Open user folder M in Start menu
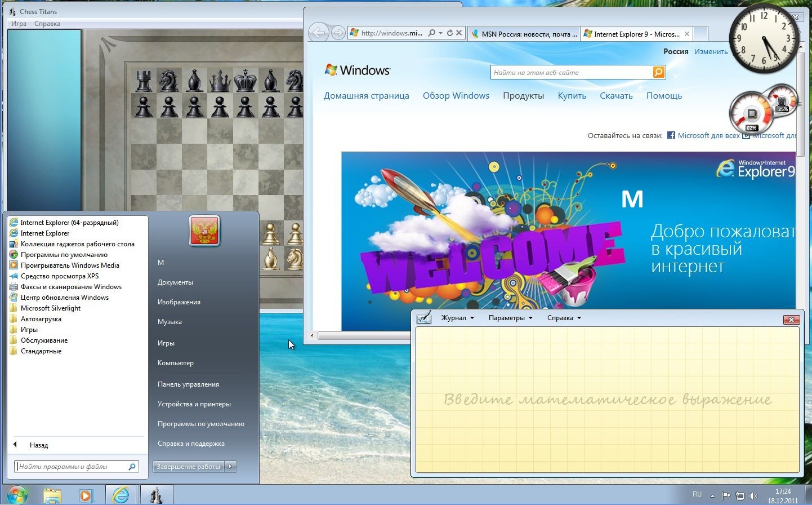This screenshot has height=505, width=812. pos(160,263)
